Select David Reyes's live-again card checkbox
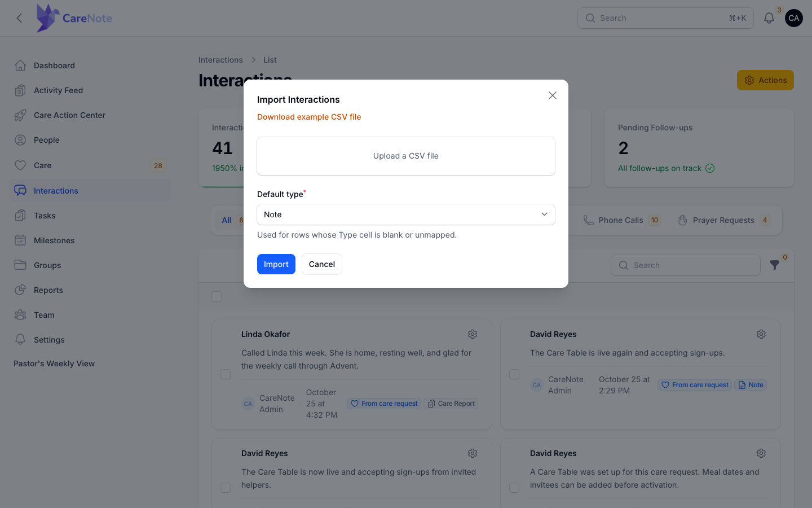 click(x=514, y=374)
